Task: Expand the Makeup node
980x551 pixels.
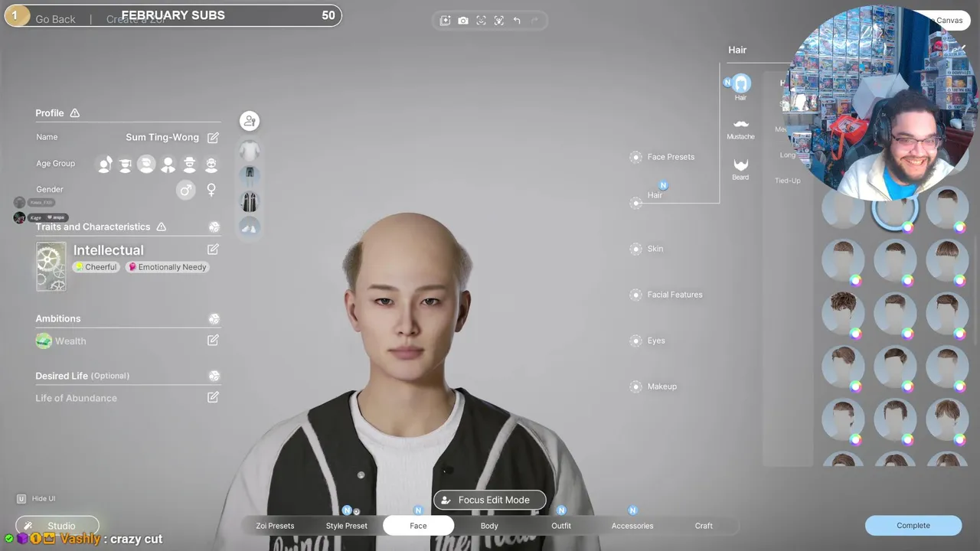Action: pos(635,386)
